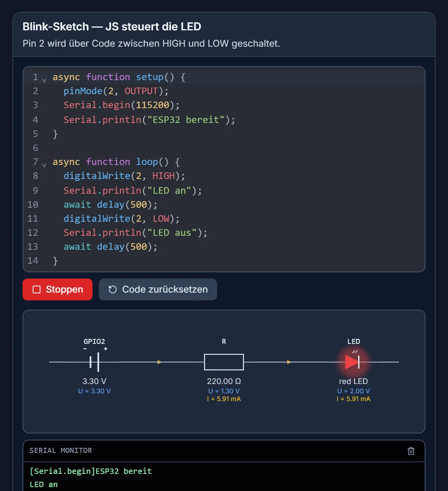
Task: Click the digitalWrite(2, LOW) code line
Action: pos(121,219)
